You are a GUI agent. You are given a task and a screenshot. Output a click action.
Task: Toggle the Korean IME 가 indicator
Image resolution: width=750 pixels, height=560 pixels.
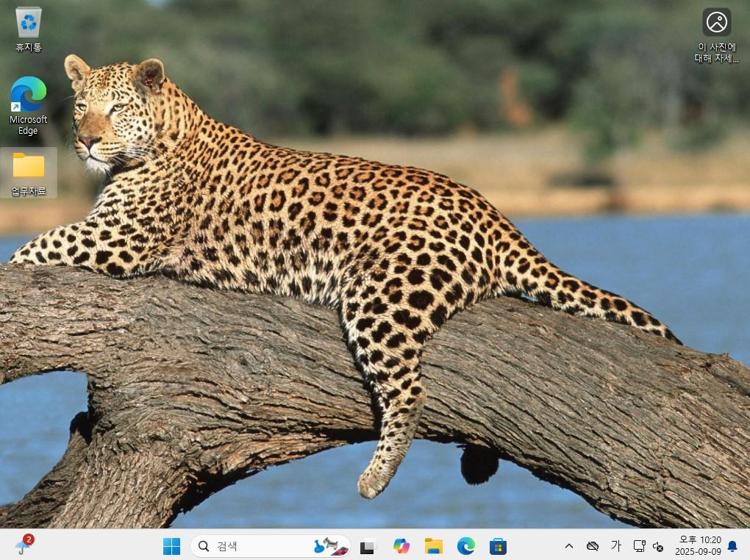615,546
